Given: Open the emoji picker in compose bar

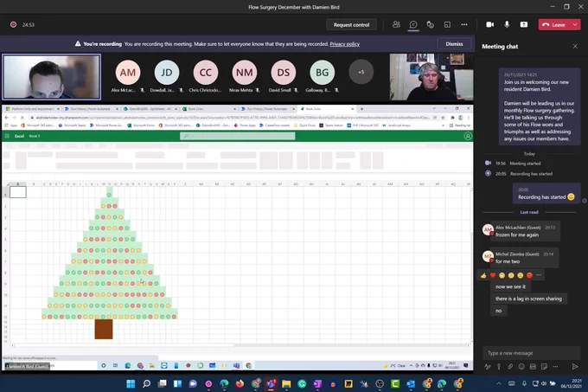Looking at the screenshot, I should point(521,367).
